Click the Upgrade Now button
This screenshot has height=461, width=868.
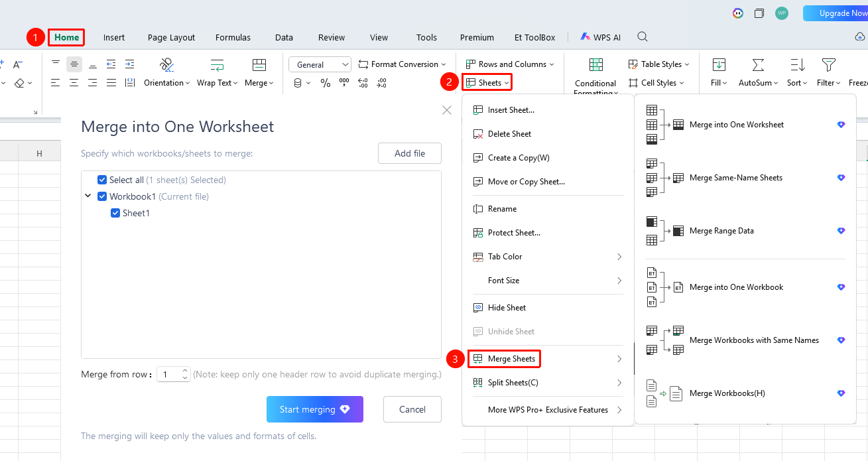pos(836,13)
